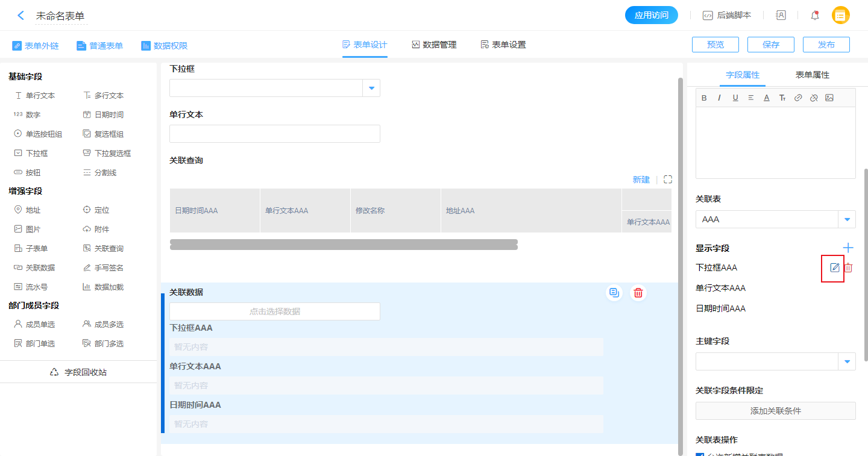Screen dimensions: 868x456
Task: Click the 添加关联条件 button
Action: point(775,411)
